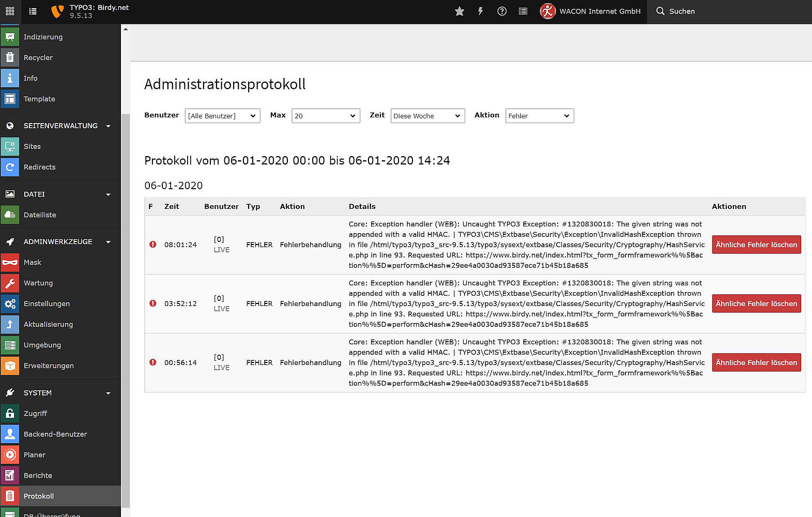Toggle the page tree view icon
This screenshot has height=517, width=812.
click(x=33, y=11)
